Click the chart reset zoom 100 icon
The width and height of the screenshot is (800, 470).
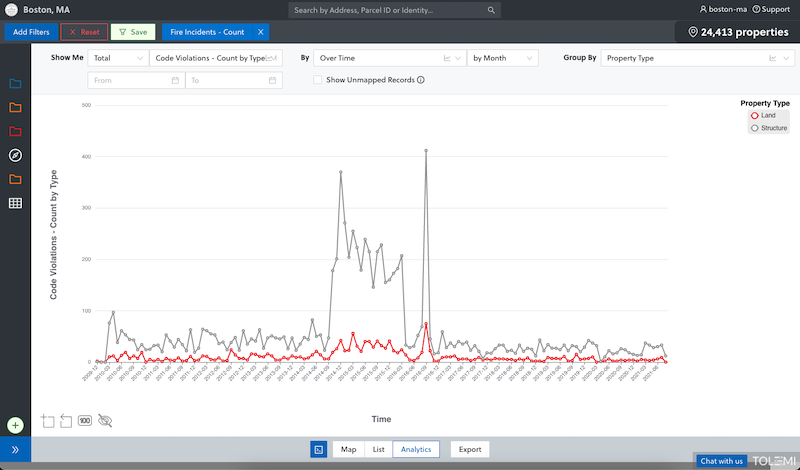85,421
